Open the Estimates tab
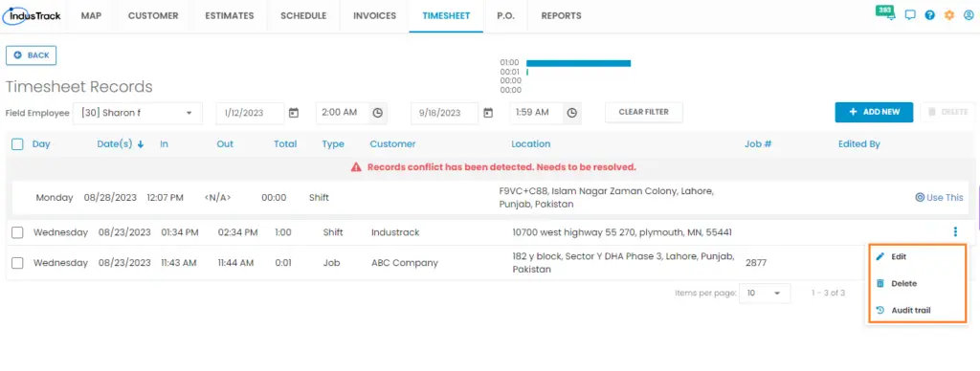980x371 pixels. point(230,16)
